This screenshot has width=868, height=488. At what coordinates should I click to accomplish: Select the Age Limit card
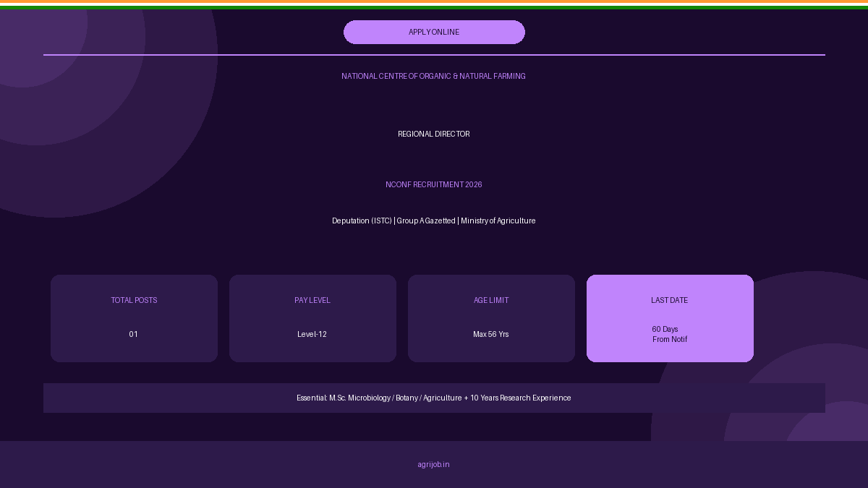click(491, 318)
